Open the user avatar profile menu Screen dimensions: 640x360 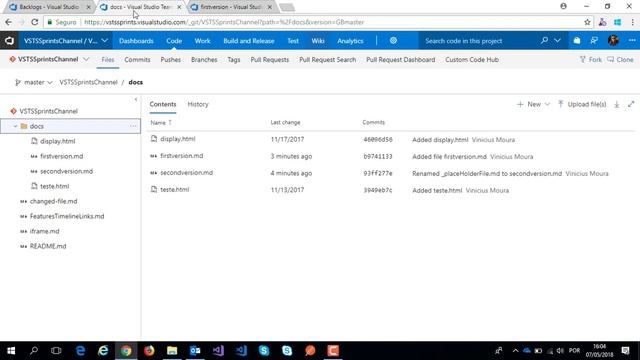coord(613,40)
